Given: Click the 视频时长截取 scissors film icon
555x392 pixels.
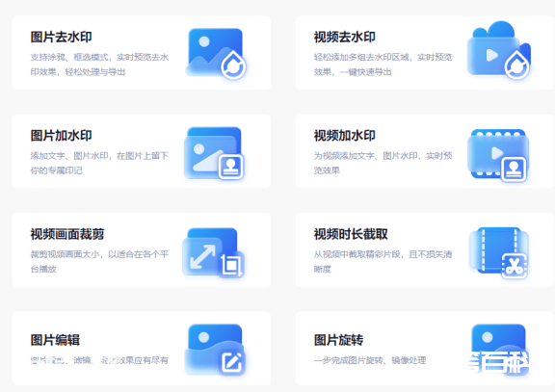Looking at the screenshot, I should pos(499,253).
